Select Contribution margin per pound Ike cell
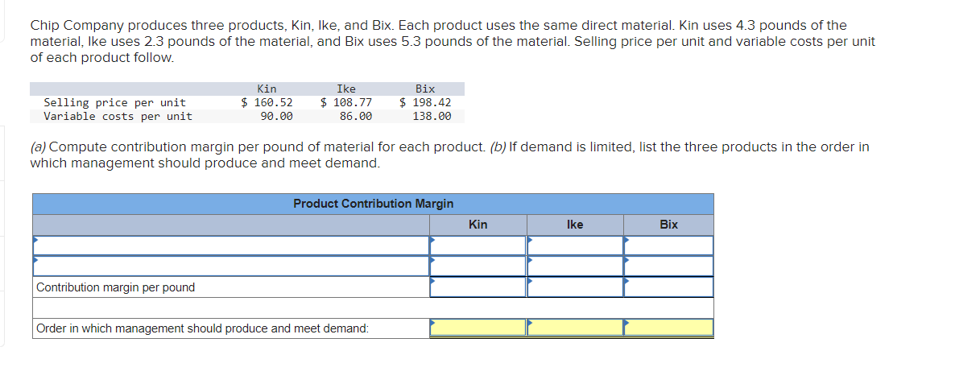This screenshot has width=980, height=388. click(575, 287)
